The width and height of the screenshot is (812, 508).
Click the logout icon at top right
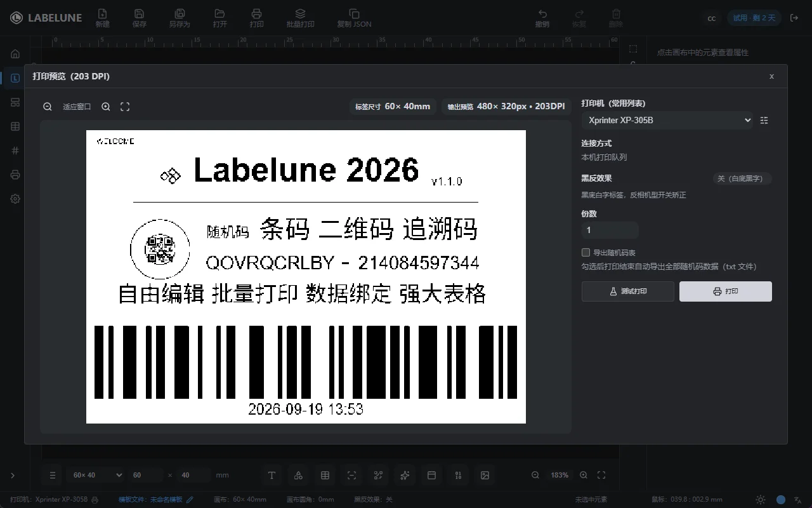tap(794, 18)
